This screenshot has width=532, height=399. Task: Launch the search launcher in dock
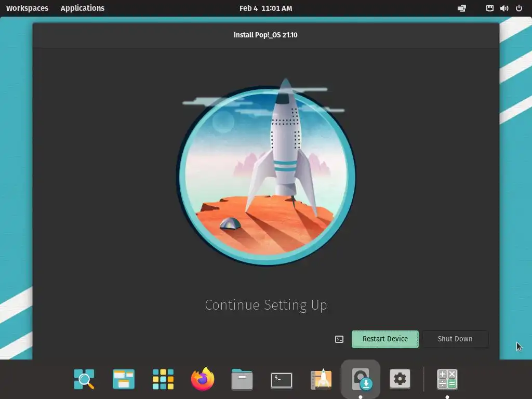click(84, 379)
